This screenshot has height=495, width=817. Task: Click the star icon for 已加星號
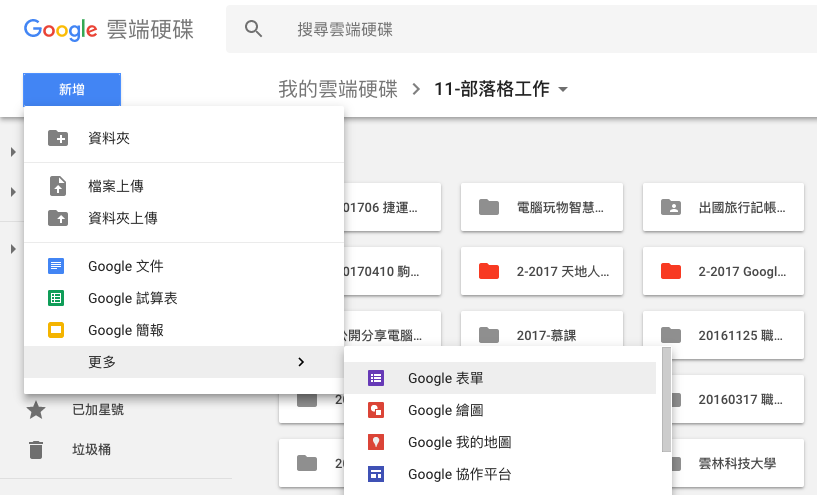coord(36,410)
